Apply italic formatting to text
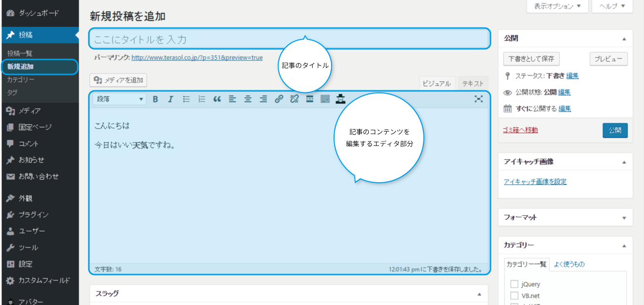Screen dimensions: 644x305 170,99
